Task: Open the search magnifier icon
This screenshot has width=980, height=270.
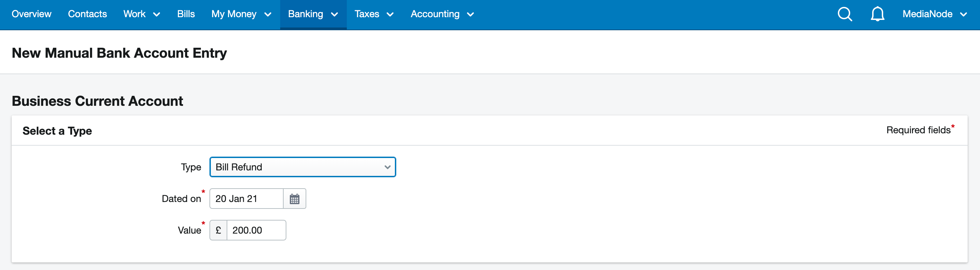Action: pos(845,14)
